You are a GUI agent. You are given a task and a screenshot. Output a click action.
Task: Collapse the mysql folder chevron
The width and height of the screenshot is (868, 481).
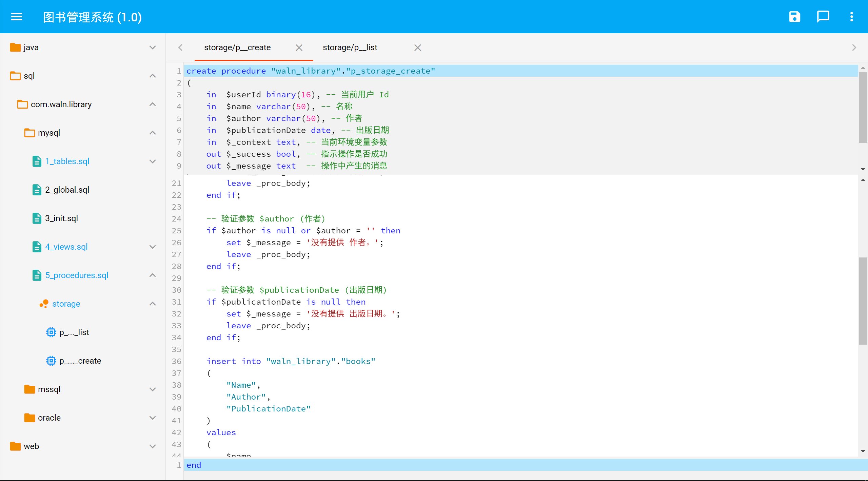coord(153,133)
